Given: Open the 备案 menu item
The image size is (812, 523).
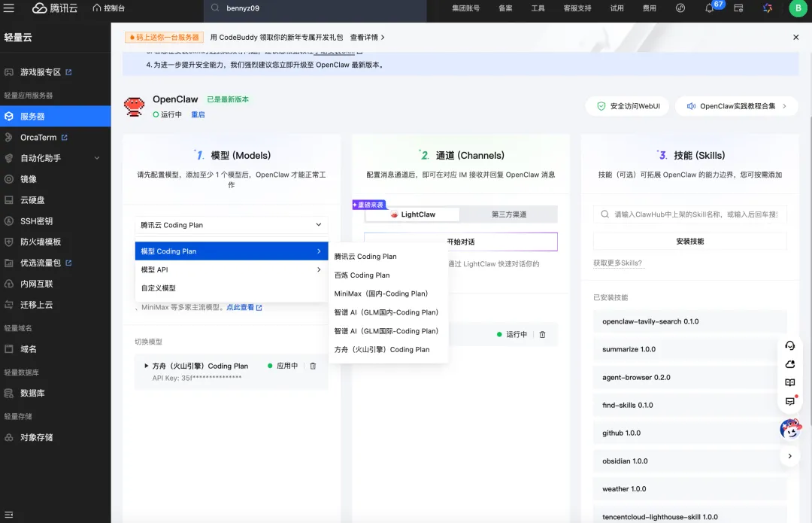Looking at the screenshot, I should click(x=505, y=8).
